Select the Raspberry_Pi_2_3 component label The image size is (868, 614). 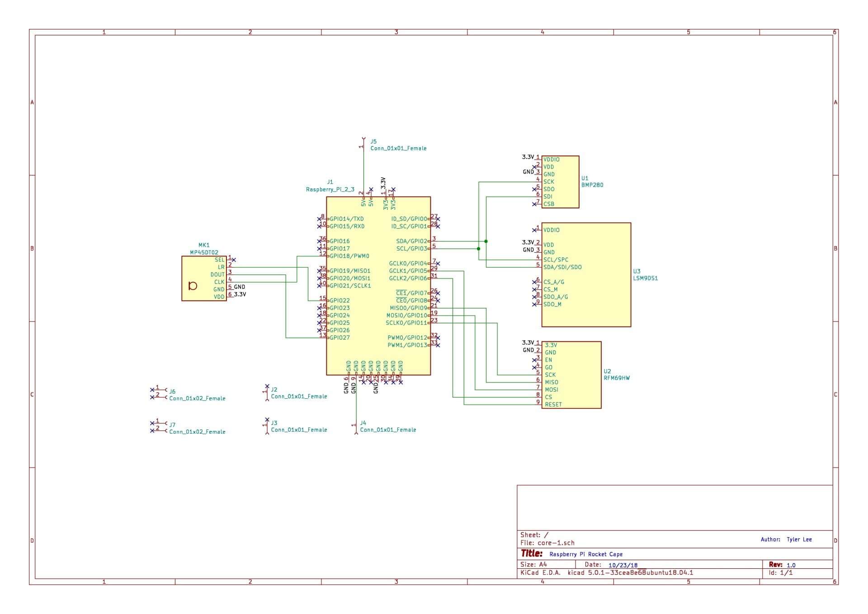click(x=330, y=189)
